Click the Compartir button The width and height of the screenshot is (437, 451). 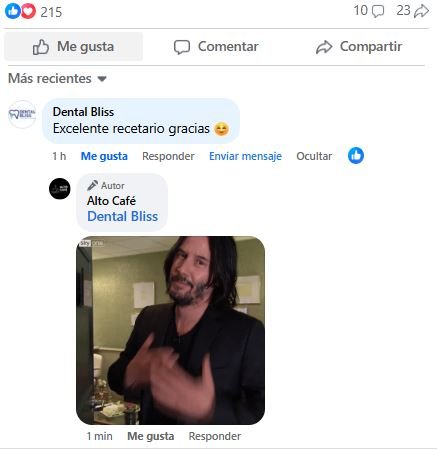[x=359, y=47]
